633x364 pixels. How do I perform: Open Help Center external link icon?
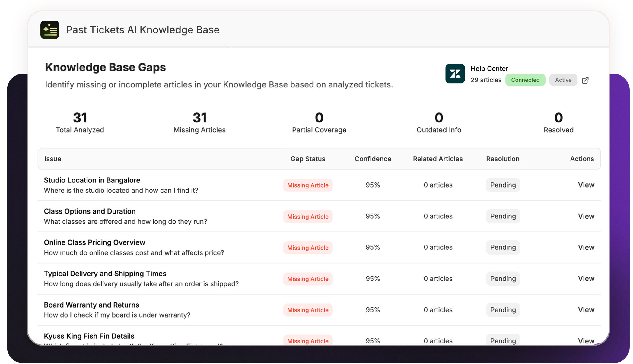click(x=585, y=80)
